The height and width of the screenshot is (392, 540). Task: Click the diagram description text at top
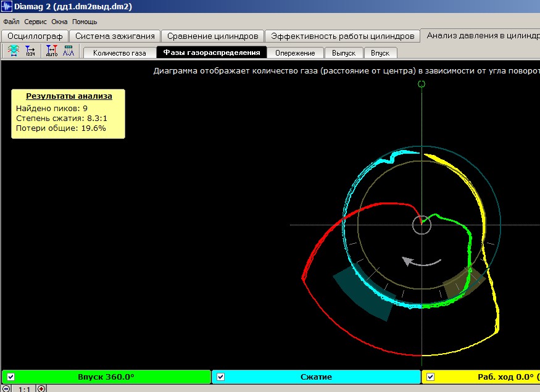click(346, 70)
